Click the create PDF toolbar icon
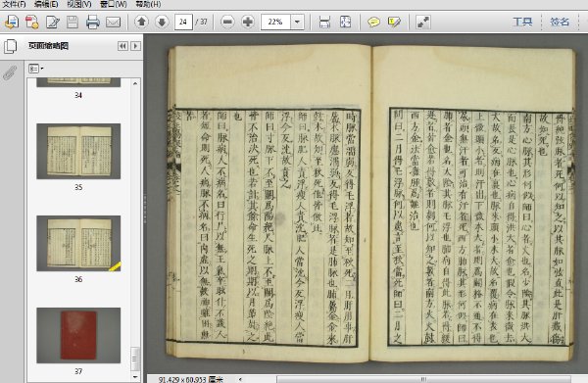This screenshot has width=588, height=383. [32, 23]
